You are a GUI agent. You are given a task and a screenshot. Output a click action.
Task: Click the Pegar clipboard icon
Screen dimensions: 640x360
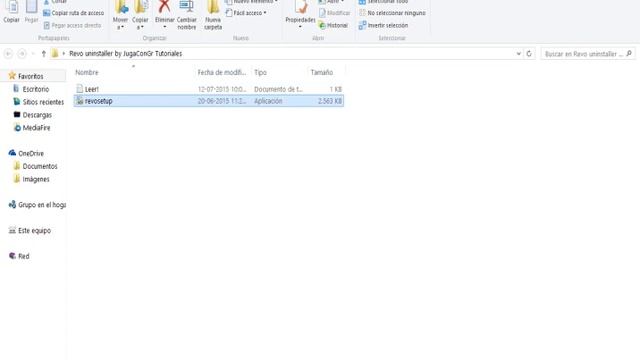[31, 7]
